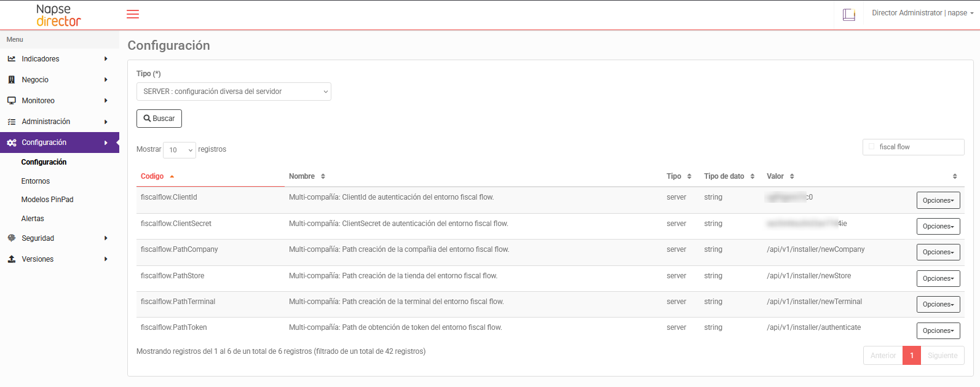
Task: Click the Buscar button
Action: click(x=159, y=119)
